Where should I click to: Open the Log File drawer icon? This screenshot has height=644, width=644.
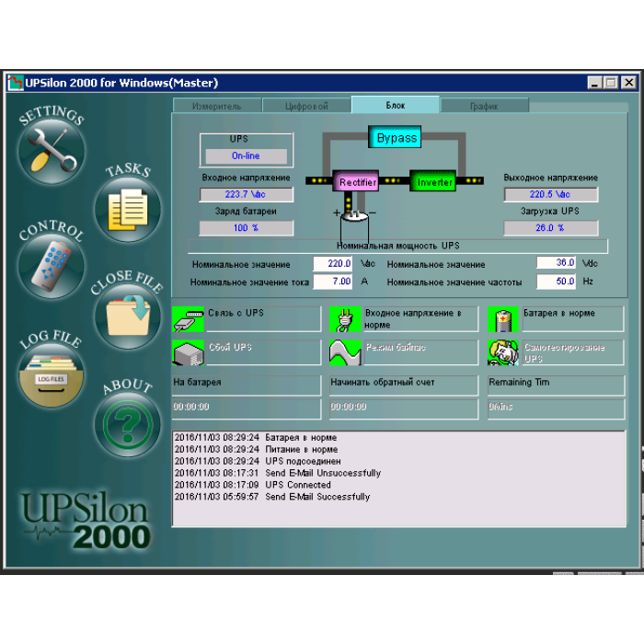coord(52,377)
